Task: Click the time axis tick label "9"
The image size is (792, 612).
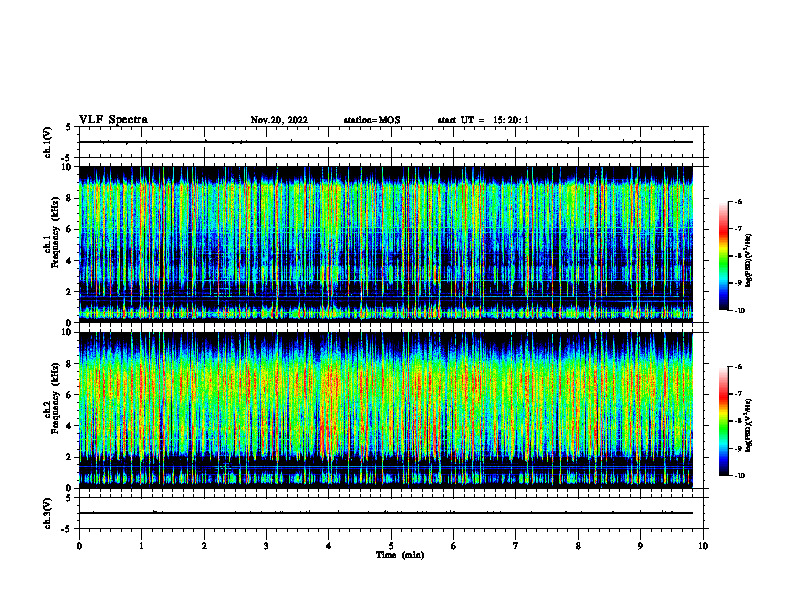Action: pyautogui.click(x=640, y=546)
